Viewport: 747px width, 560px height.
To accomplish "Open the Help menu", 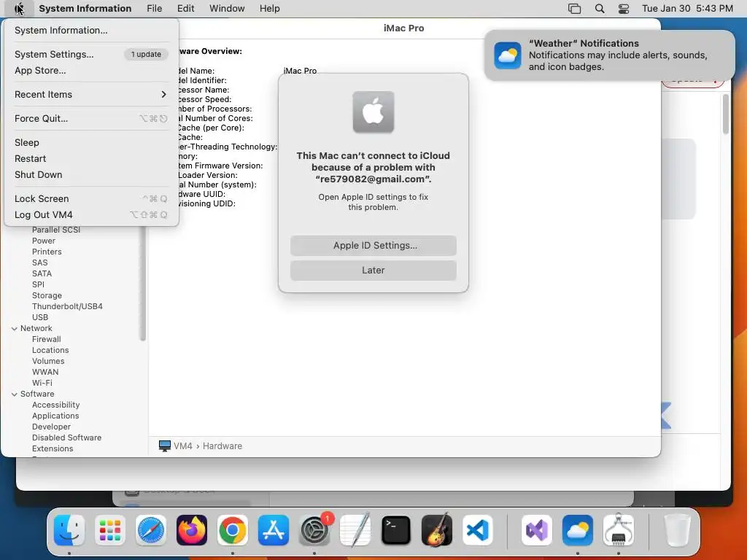I will point(270,9).
